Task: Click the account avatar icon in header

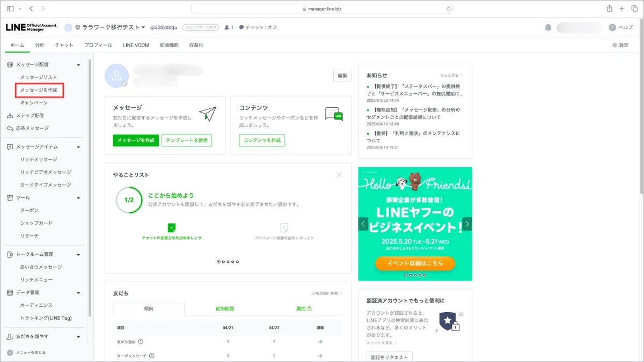Action: coord(68,27)
